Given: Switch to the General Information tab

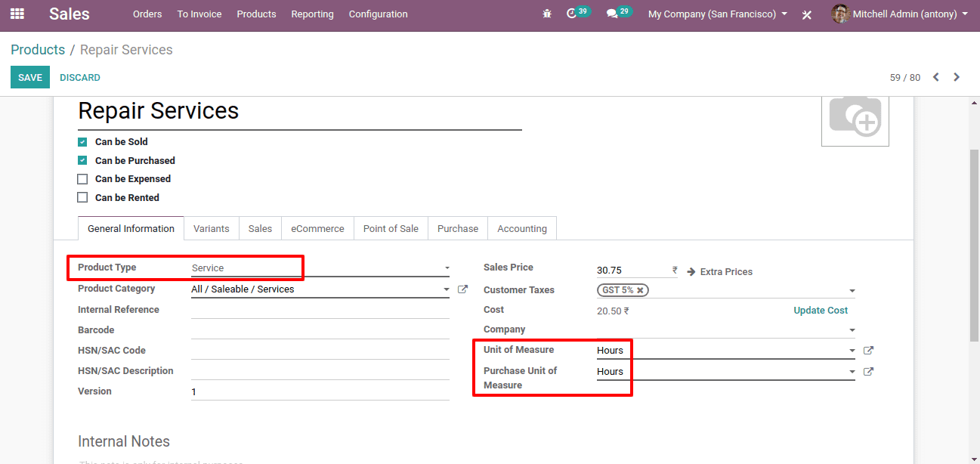Looking at the screenshot, I should pyautogui.click(x=131, y=229).
